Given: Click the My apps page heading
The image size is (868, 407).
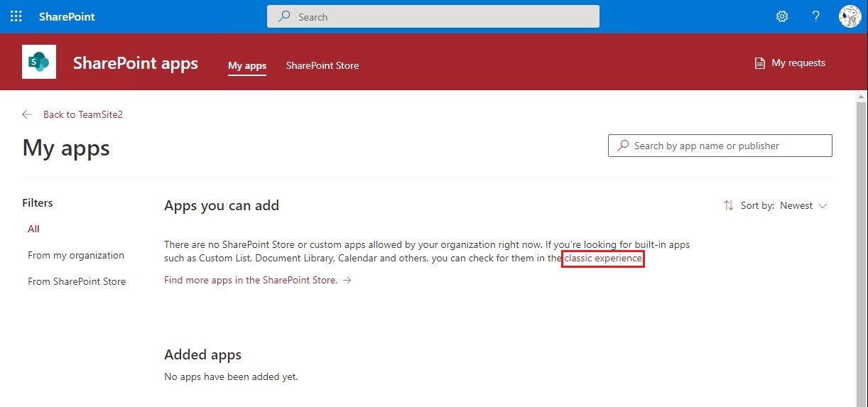Looking at the screenshot, I should tap(66, 148).
